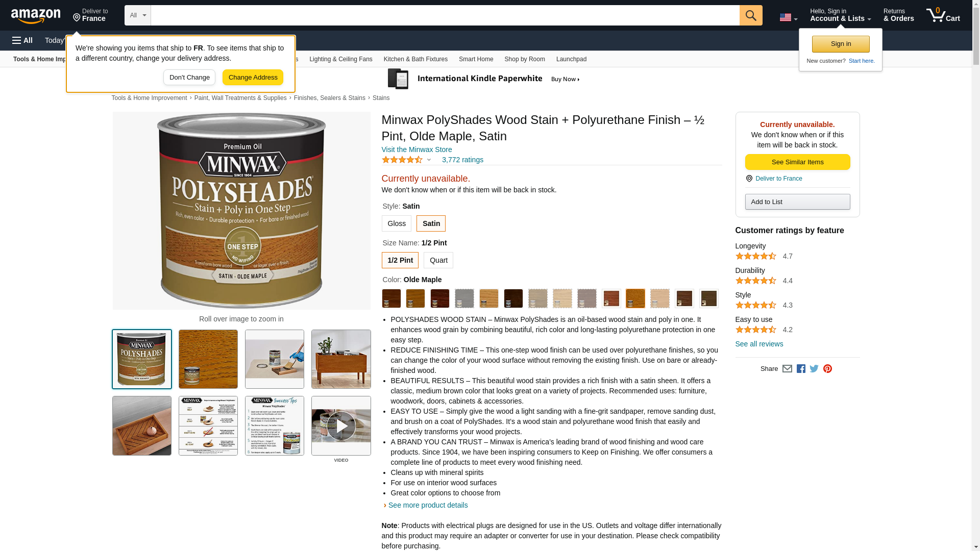Image resolution: width=980 pixels, height=551 pixels.
Task: Select the Gloss style option
Action: (396, 223)
